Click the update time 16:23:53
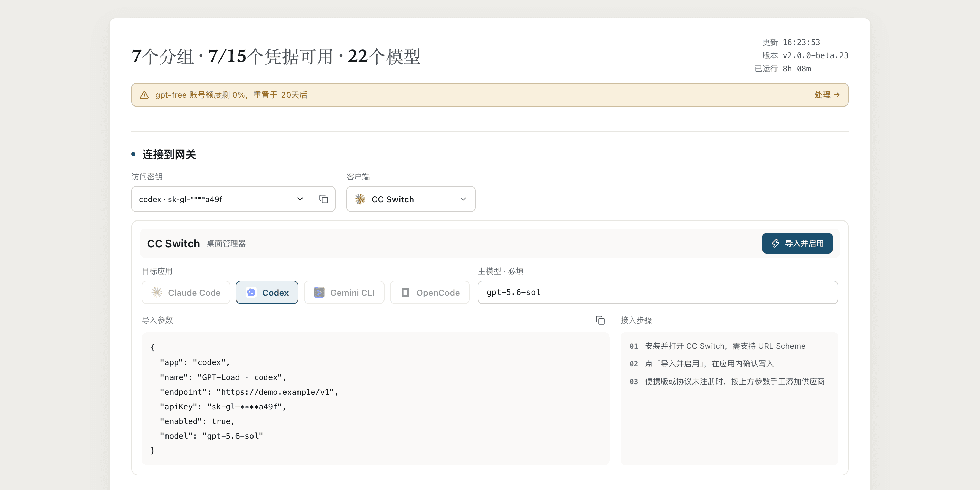The width and height of the screenshot is (980, 490). 801,42
